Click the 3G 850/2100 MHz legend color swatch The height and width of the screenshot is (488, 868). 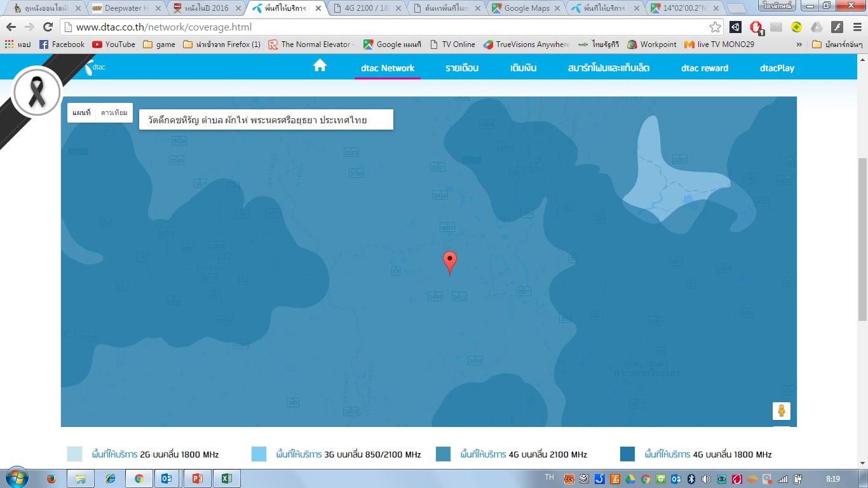click(x=259, y=454)
